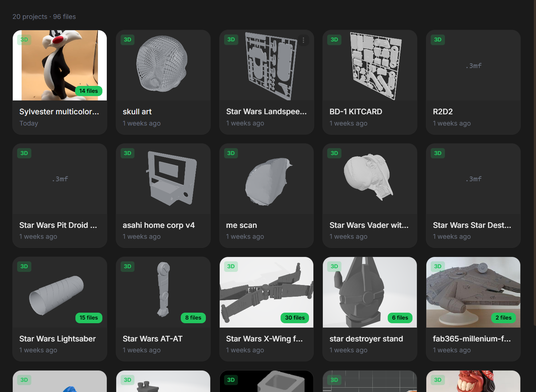Click the 3D badge on Star Wars X-Wing card
This screenshot has height=392, width=536.
pos(231,266)
